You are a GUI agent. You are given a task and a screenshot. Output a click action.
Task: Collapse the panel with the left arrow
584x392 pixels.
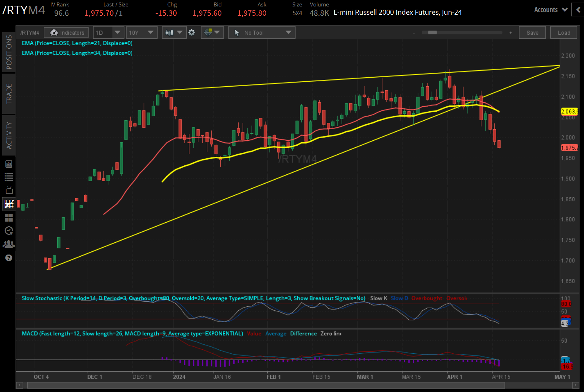[578, 10]
